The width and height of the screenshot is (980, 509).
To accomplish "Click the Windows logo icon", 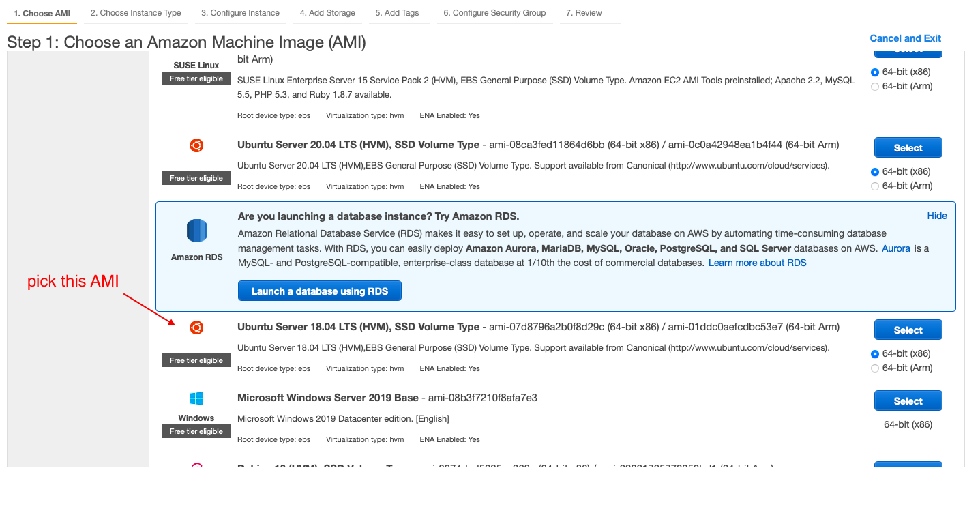I will (196, 398).
